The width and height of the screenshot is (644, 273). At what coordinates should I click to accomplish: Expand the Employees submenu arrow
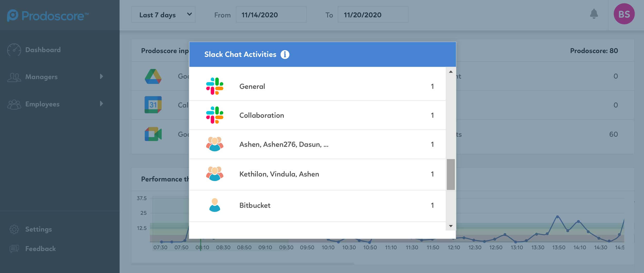(101, 103)
